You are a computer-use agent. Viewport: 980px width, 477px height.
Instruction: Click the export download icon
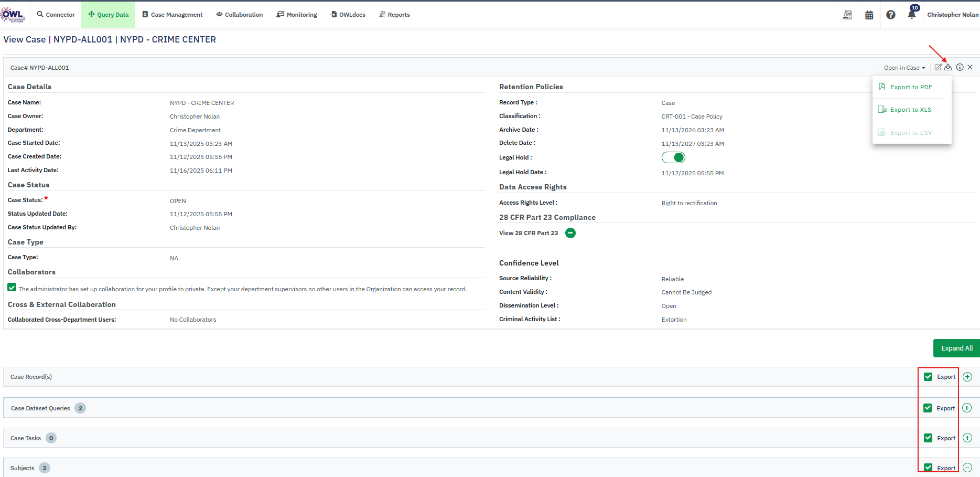[x=948, y=67]
